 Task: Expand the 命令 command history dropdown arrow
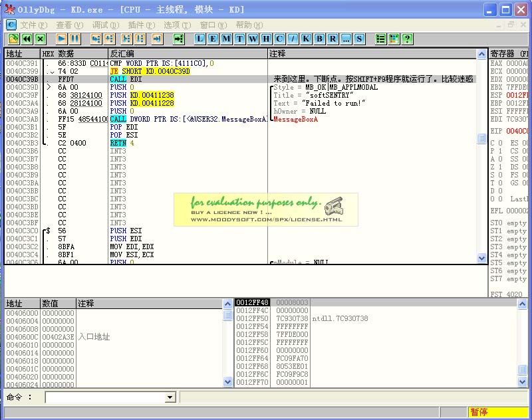[x=170, y=397]
